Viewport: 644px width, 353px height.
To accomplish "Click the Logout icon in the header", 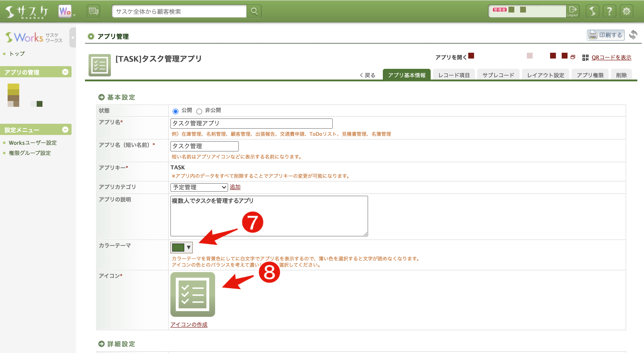I will pyautogui.click(x=572, y=11).
